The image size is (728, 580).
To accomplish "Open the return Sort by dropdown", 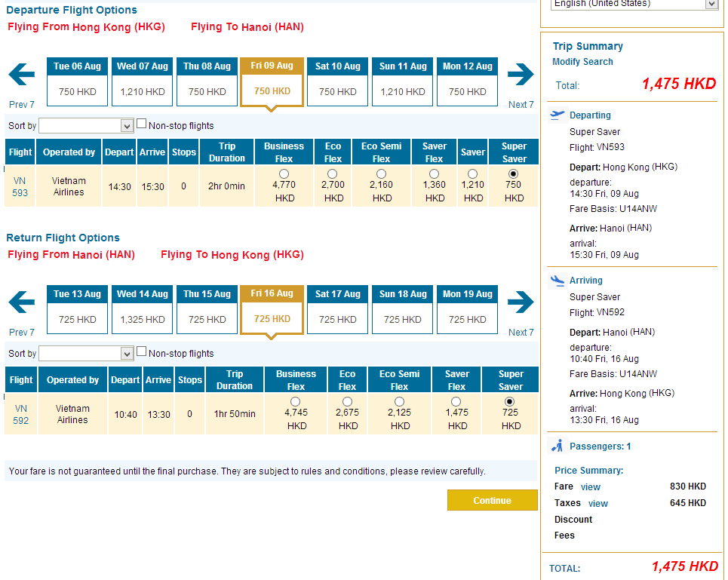I will [x=86, y=354].
